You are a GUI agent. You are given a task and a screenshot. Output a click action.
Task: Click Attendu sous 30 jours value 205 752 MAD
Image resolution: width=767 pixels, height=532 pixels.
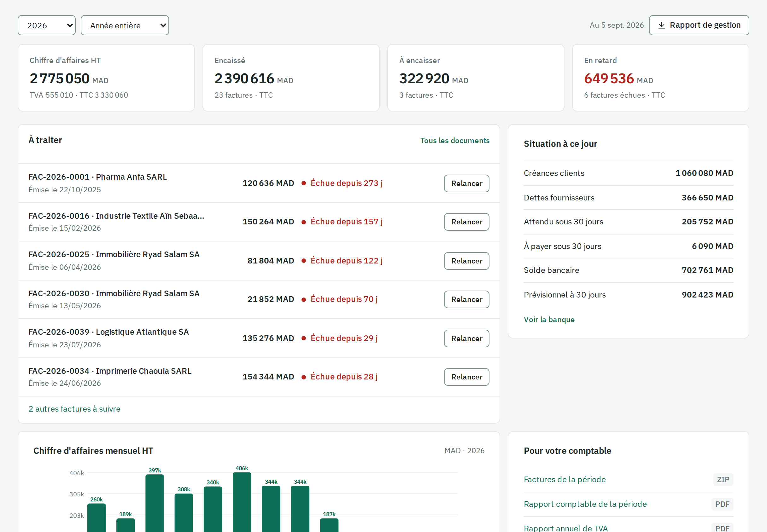coord(707,222)
